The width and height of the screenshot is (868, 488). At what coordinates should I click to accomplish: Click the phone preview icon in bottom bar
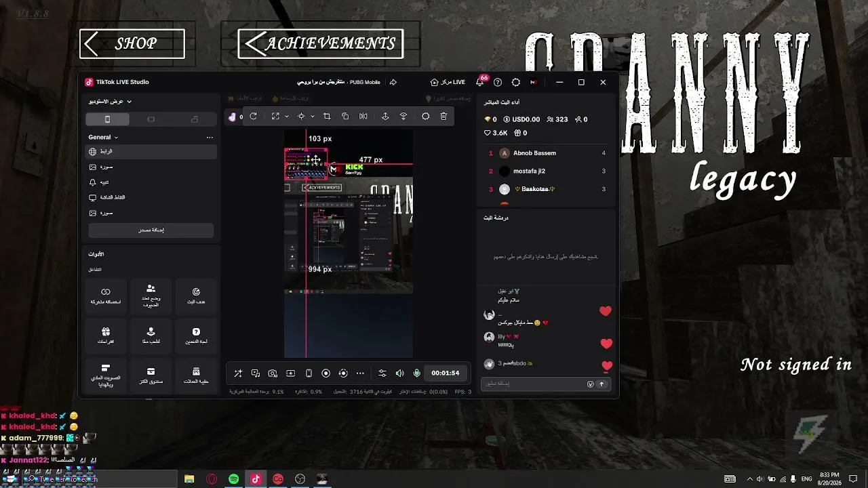click(309, 373)
